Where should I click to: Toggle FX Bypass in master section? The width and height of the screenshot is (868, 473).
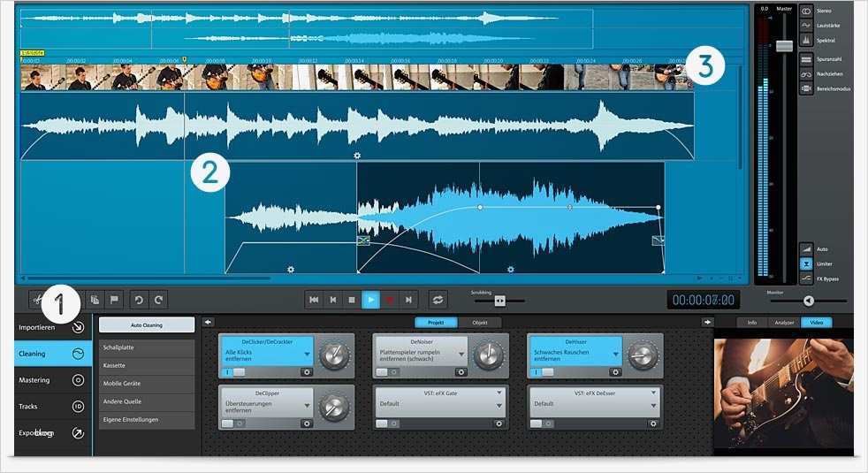pos(806,278)
